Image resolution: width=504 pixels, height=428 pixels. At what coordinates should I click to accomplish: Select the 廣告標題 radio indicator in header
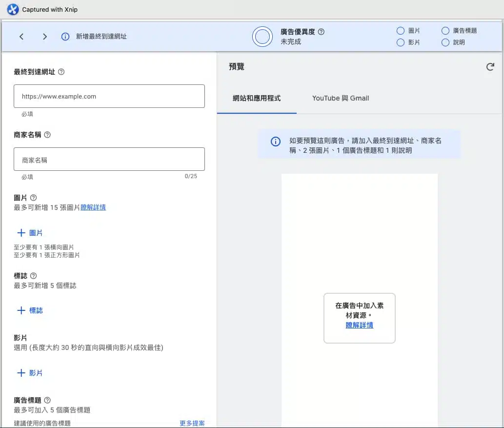pyautogui.click(x=445, y=31)
